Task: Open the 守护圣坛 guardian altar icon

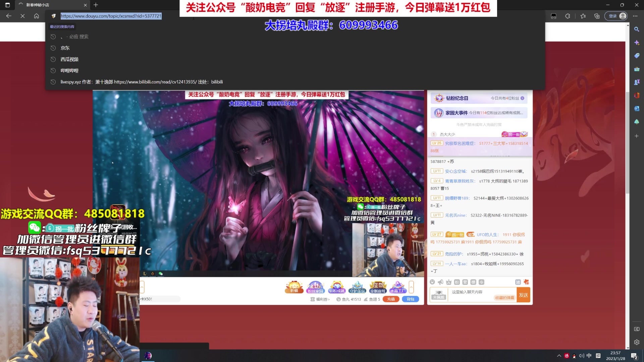Action: [x=357, y=287]
